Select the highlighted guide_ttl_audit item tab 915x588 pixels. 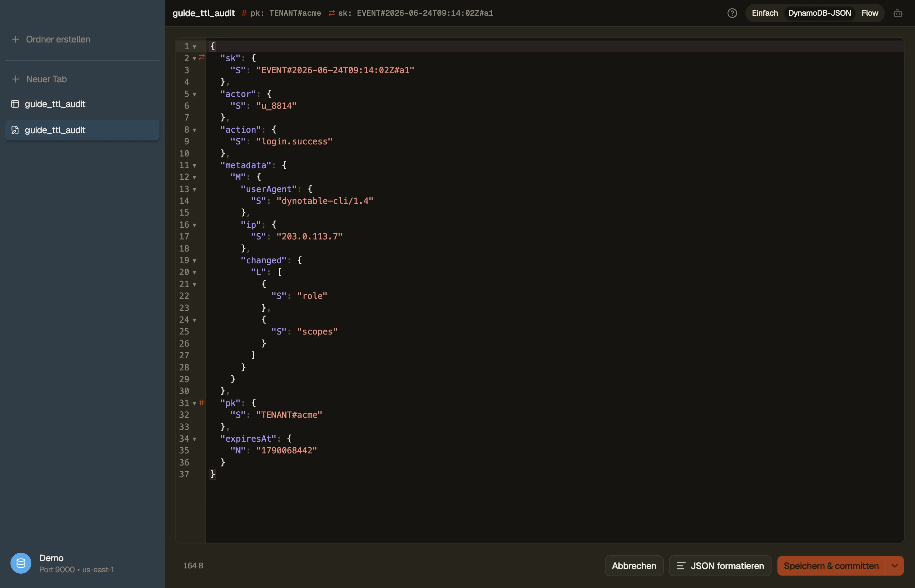82,130
